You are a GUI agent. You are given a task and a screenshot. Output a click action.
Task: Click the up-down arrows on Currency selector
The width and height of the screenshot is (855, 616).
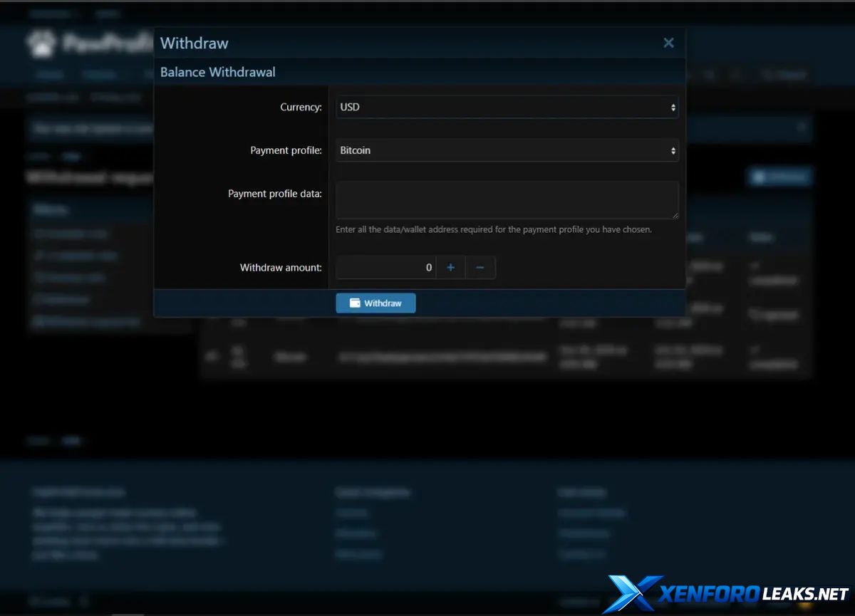[673, 108]
